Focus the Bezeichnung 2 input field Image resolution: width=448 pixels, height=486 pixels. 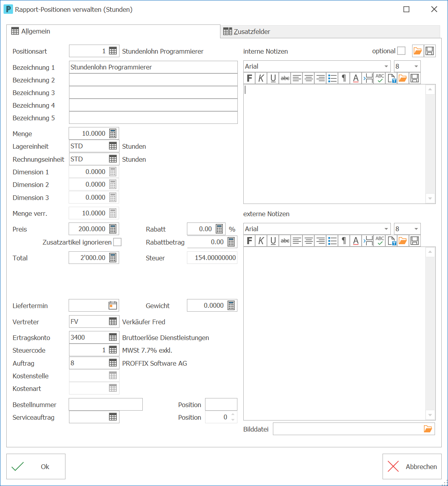153,80
